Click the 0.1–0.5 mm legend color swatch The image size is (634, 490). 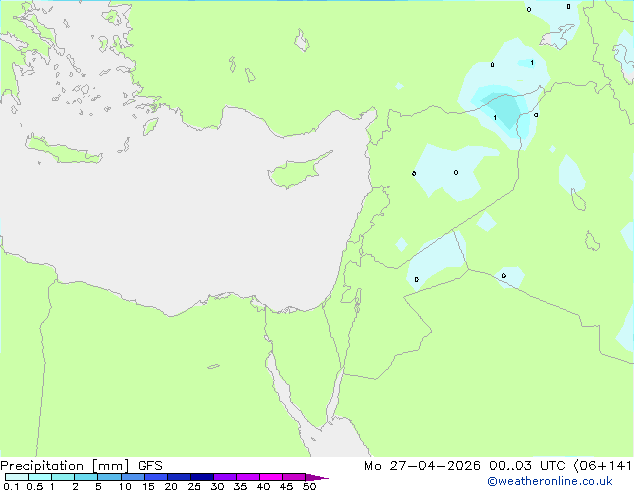(x=17, y=477)
